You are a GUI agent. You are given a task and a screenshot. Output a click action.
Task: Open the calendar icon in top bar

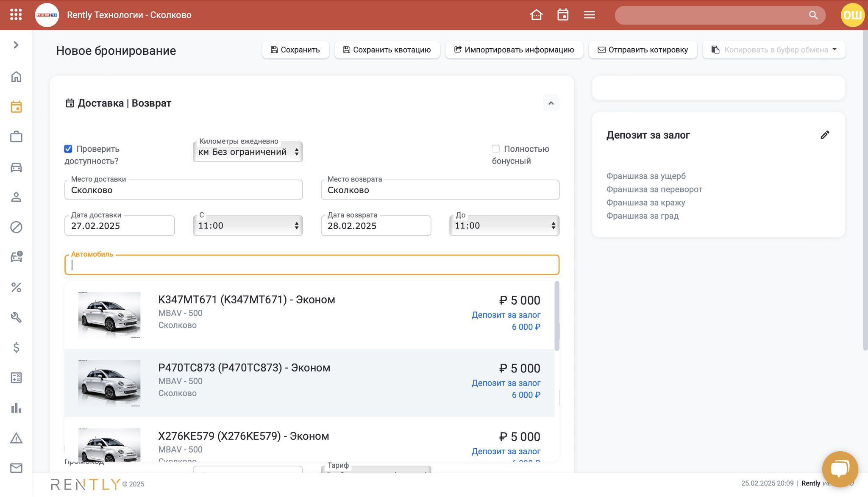(563, 15)
